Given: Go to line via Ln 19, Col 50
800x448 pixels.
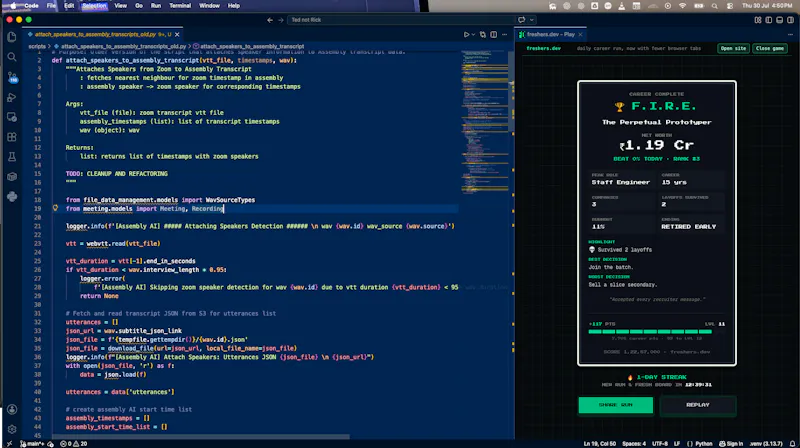Looking at the screenshot, I should [600, 443].
